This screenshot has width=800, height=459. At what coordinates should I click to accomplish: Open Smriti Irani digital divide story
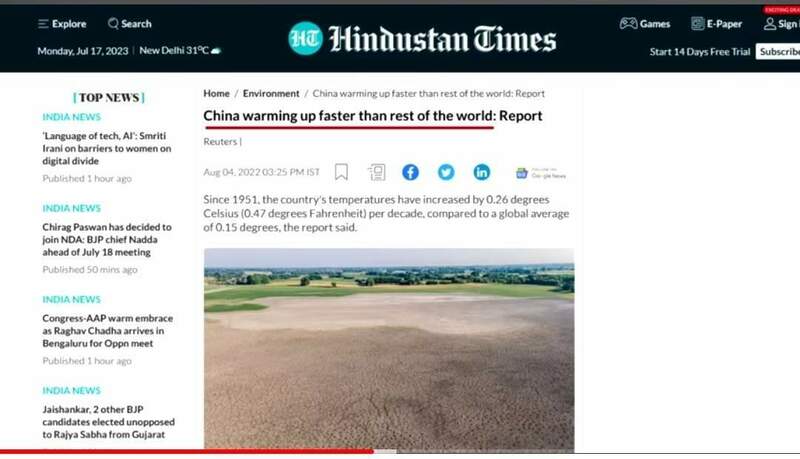(x=107, y=148)
